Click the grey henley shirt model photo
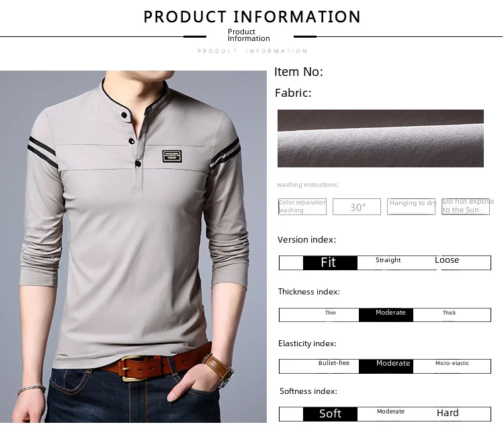This screenshot has height=441, width=504. (x=134, y=247)
